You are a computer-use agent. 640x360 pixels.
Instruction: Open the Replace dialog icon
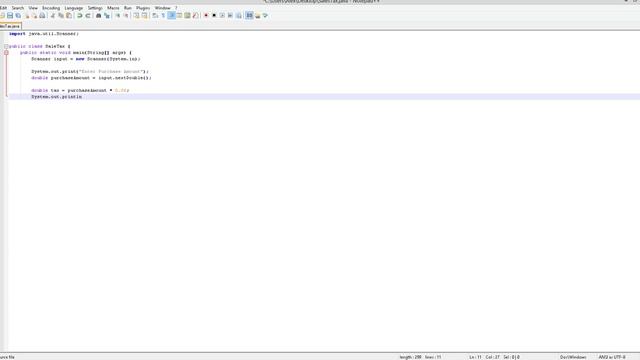pyautogui.click(x=107, y=16)
